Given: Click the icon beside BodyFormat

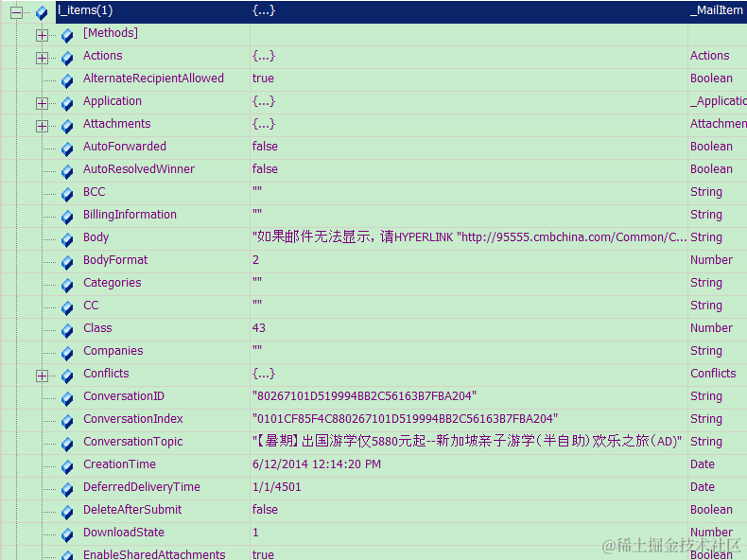Looking at the screenshot, I should pyautogui.click(x=67, y=263).
